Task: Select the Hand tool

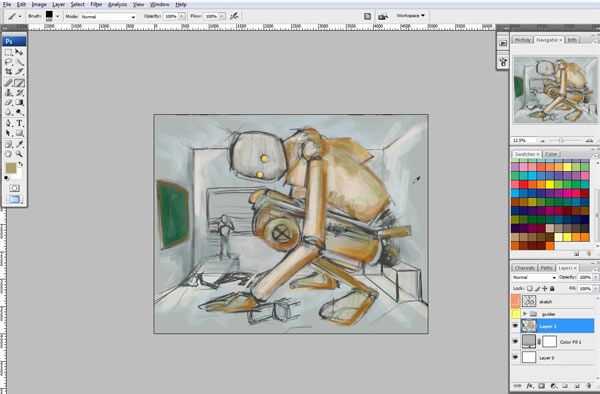Action: pyautogui.click(x=8, y=154)
